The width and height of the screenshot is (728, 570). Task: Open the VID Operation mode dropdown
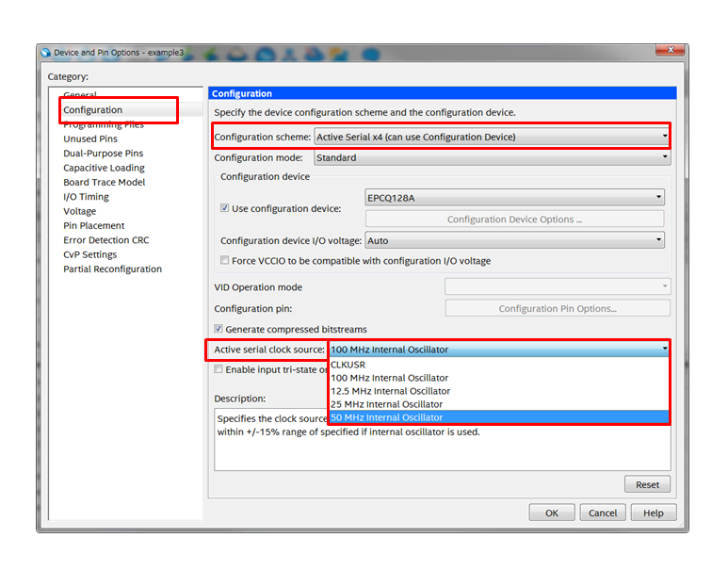[558, 286]
